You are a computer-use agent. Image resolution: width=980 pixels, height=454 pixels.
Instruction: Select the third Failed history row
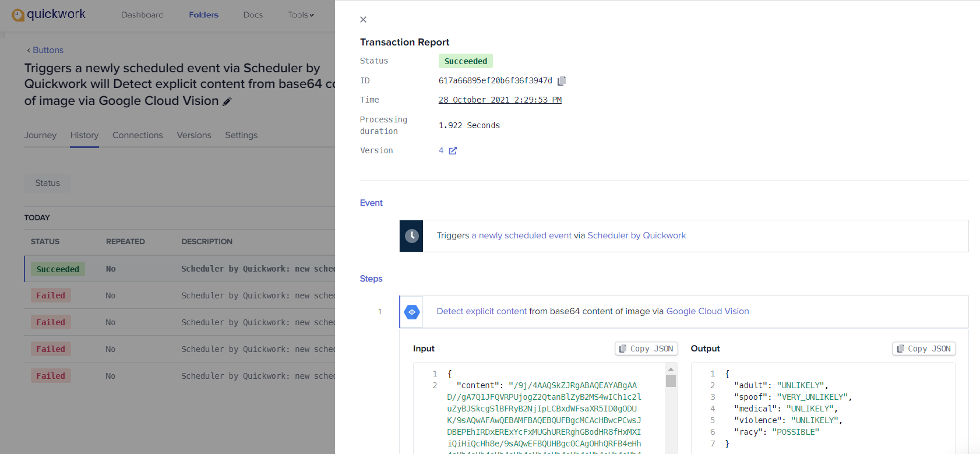coord(179,349)
